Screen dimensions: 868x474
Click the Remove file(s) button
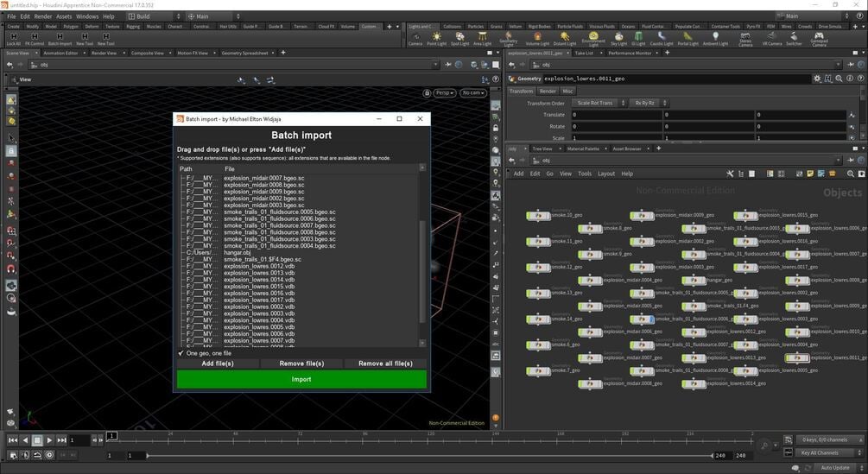click(301, 363)
